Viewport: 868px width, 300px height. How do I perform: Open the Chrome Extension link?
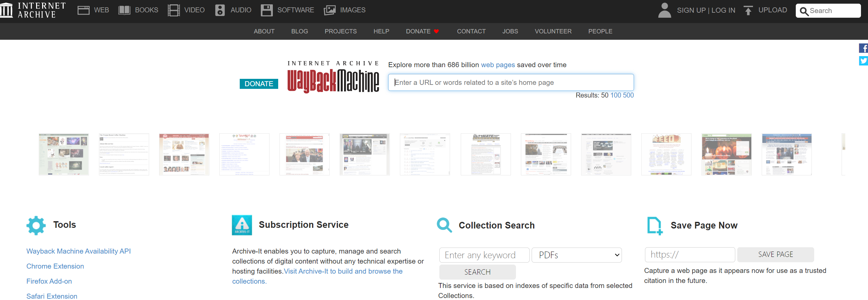(55, 266)
